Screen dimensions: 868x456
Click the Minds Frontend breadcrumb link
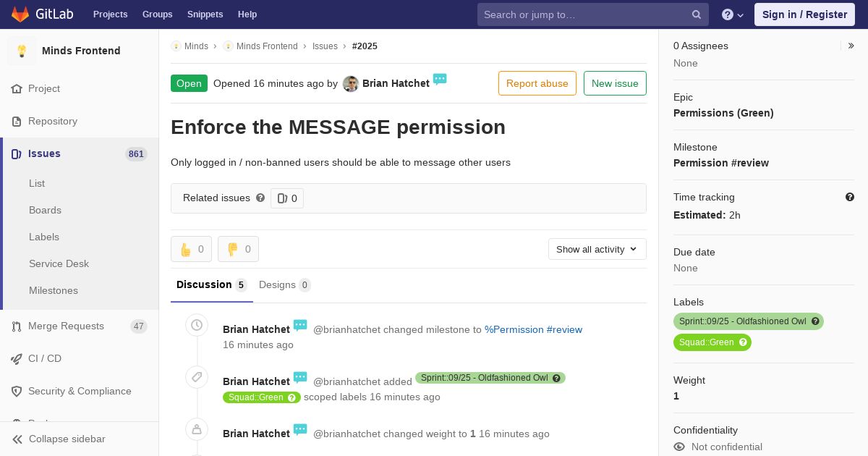(267, 46)
